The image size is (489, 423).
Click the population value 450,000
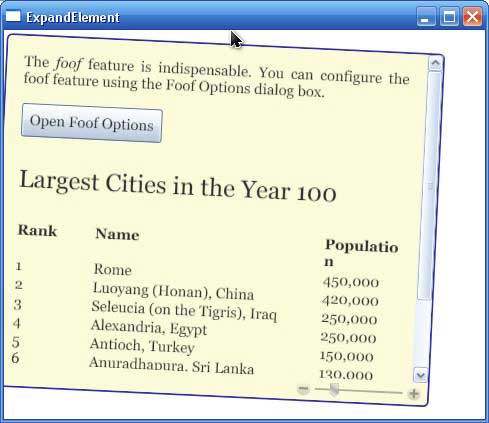(x=351, y=282)
